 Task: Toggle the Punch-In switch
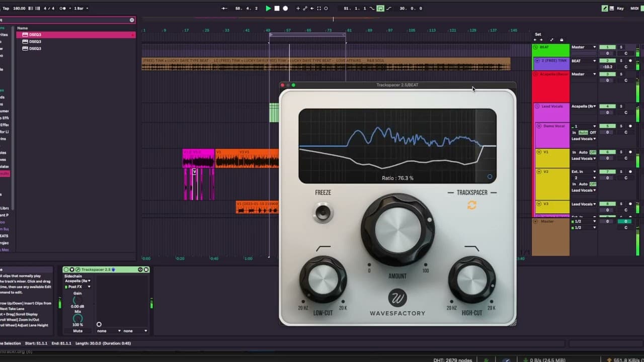point(372,9)
